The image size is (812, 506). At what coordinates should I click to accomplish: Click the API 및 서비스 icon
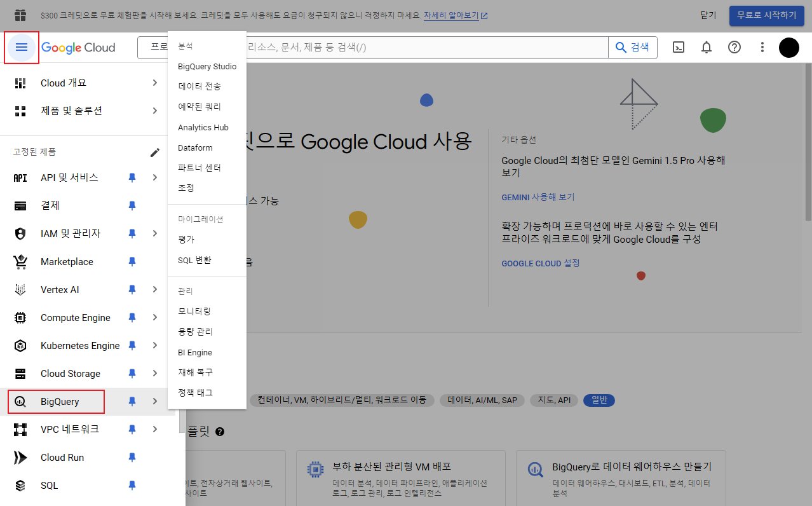20,178
